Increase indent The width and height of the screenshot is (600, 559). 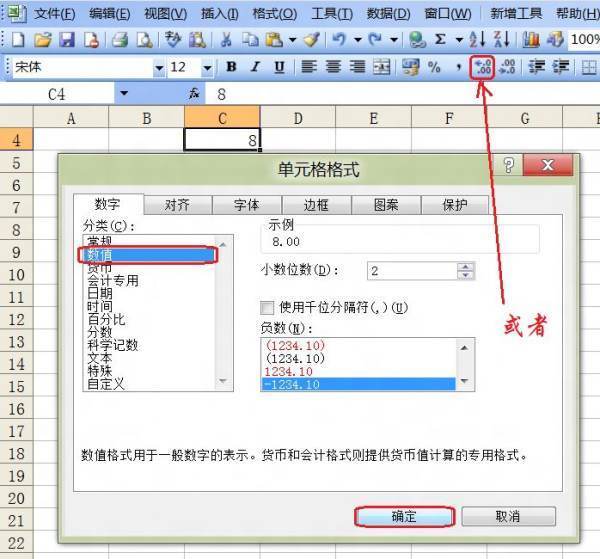coord(561,67)
